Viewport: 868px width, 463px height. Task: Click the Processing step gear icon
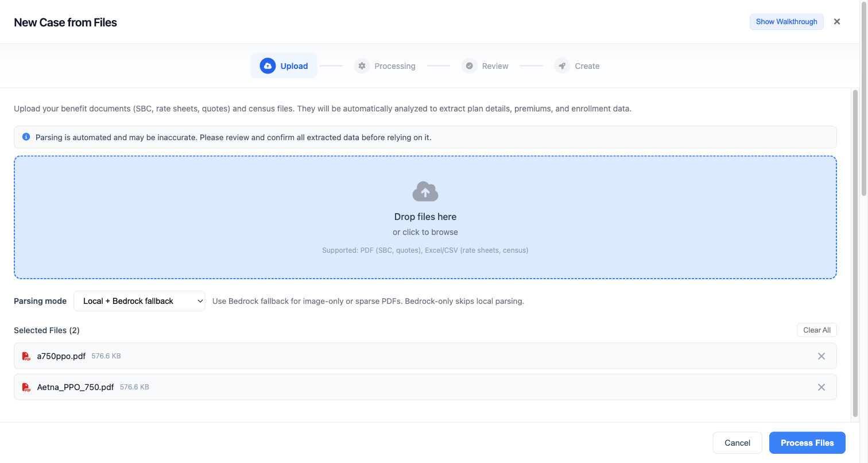point(362,66)
